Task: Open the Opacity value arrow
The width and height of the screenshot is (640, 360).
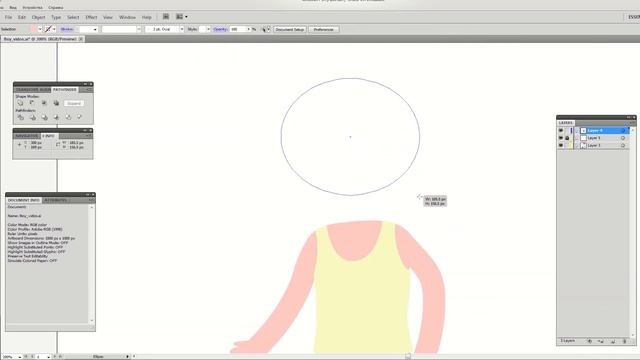Action: (x=248, y=29)
